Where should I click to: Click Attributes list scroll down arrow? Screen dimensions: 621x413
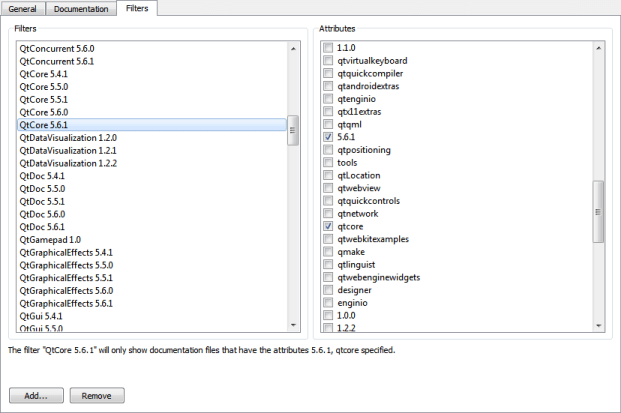tap(598, 325)
